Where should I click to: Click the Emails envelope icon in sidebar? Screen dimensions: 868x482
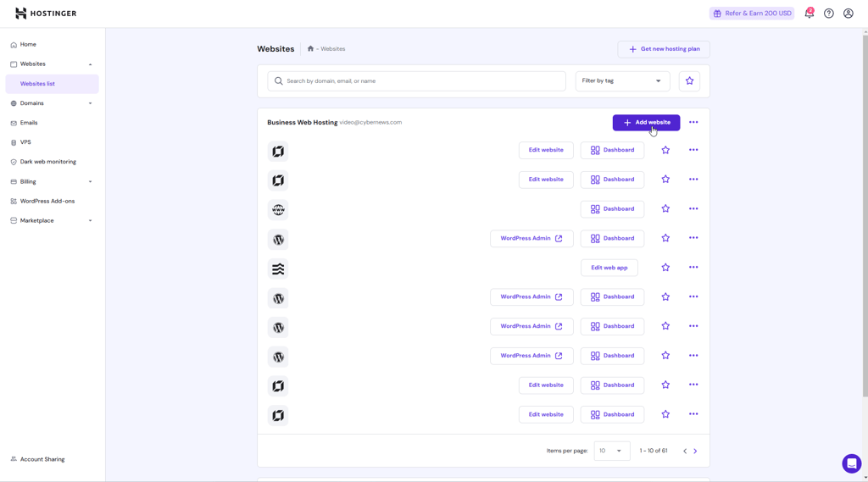pos(14,123)
